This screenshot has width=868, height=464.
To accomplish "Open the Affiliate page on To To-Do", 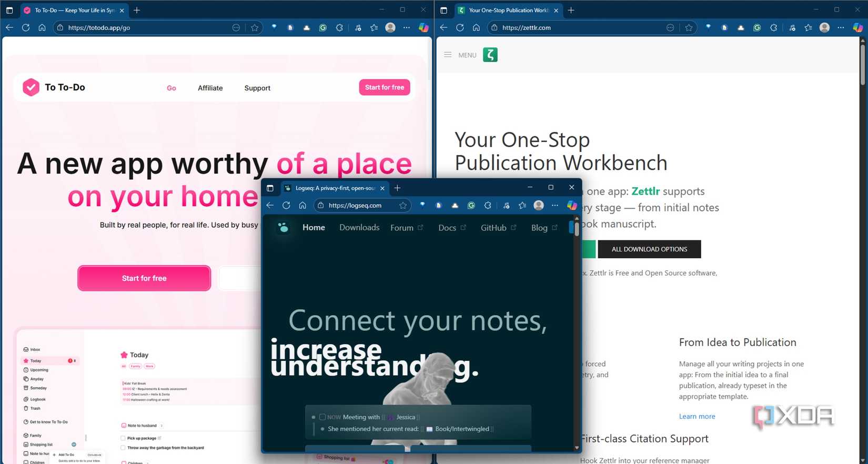I will tap(210, 88).
